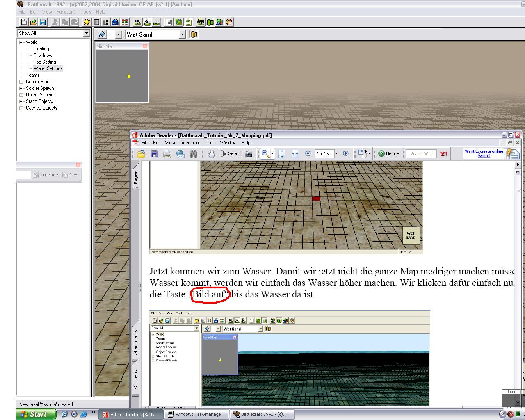Click the Fit Page height icon
Image resolution: width=525 pixels, height=420 pixels.
tap(282, 154)
